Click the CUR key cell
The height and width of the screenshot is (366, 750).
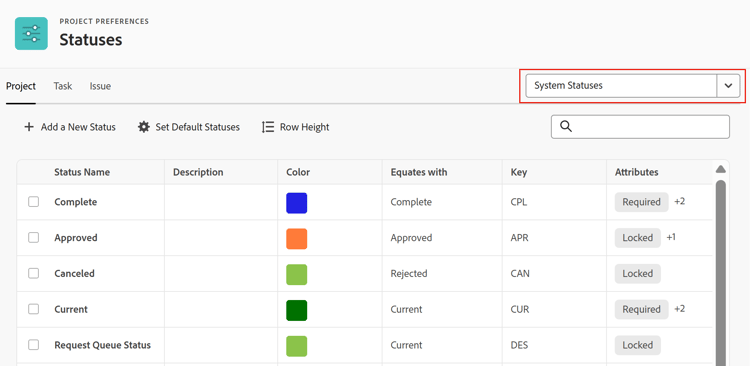point(520,310)
